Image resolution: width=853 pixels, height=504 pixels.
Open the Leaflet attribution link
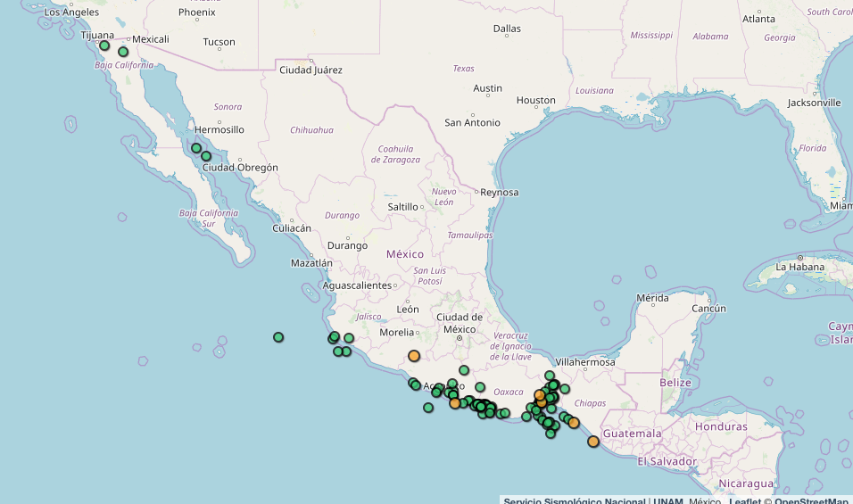click(x=745, y=500)
